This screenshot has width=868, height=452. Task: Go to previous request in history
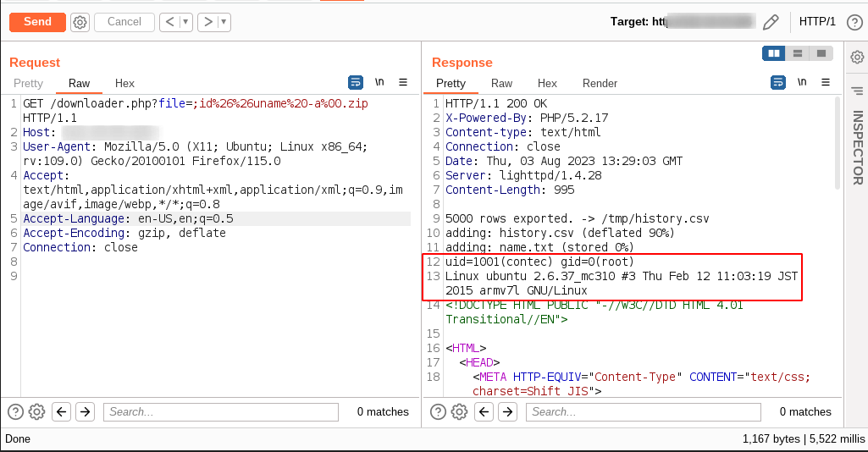click(170, 21)
